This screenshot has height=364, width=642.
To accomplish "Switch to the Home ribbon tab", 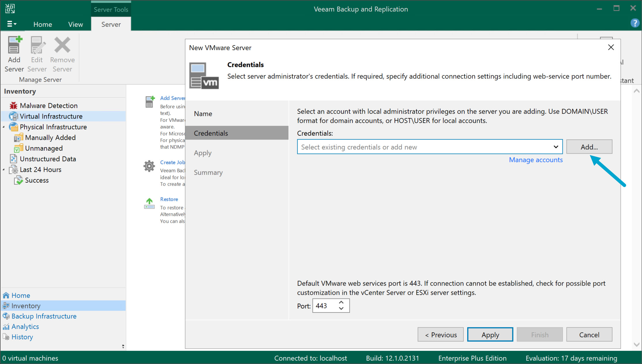I will coord(43,24).
